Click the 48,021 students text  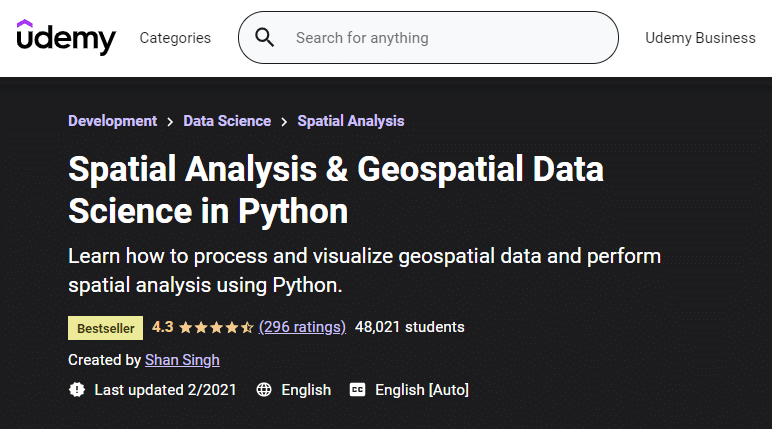coord(410,327)
